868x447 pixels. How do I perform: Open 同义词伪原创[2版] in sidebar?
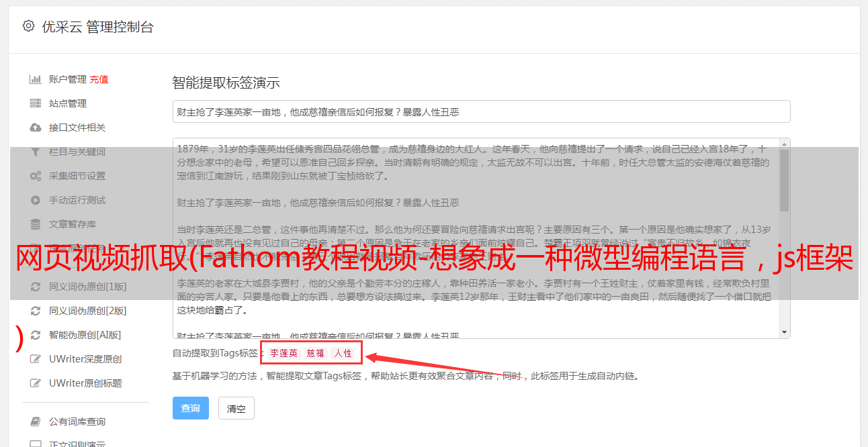coord(87,311)
